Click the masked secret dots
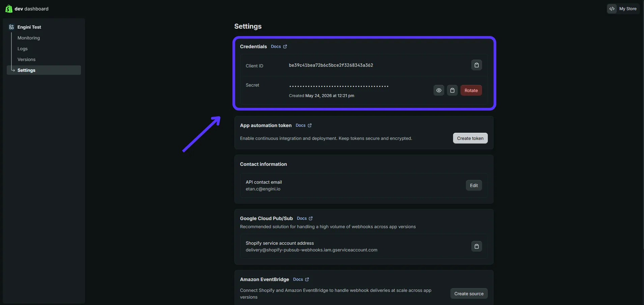This screenshot has width=644, height=305. (339, 86)
